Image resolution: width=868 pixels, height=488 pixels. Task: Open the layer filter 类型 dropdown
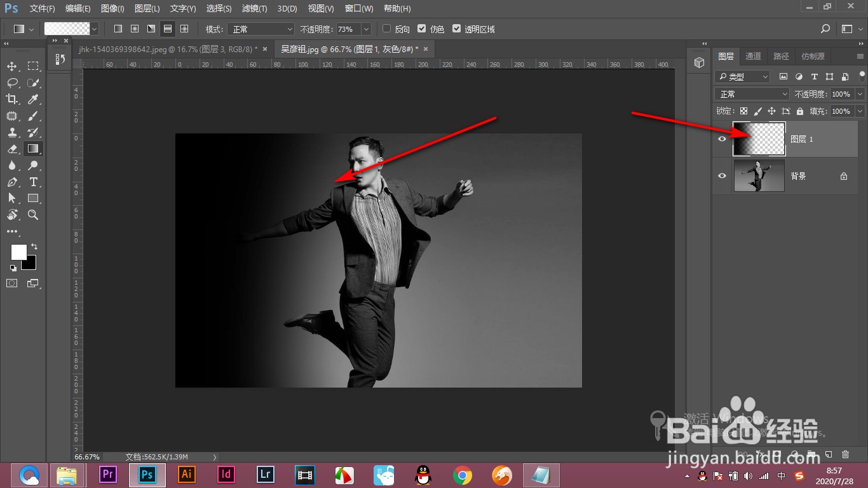point(742,76)
